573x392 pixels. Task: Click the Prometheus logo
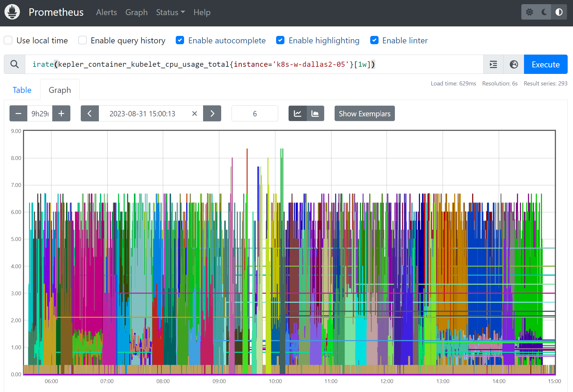(x=12, y=12)
